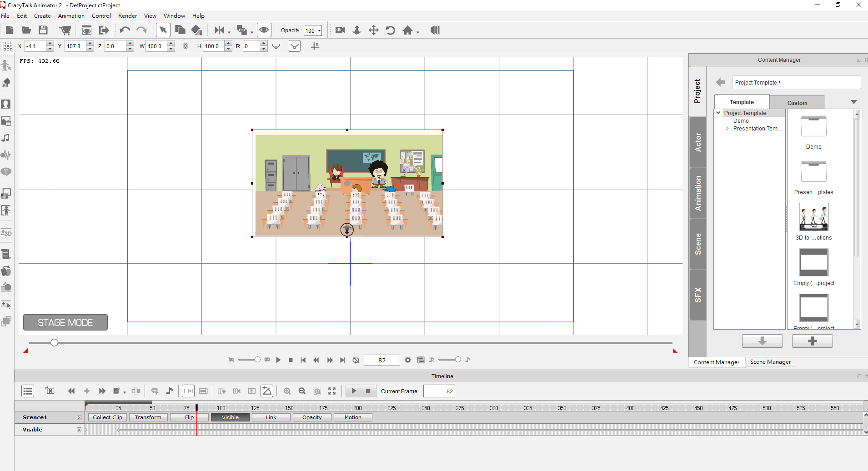
Task: Open the Link tool dropdown arrow
Action: (252, 32)
